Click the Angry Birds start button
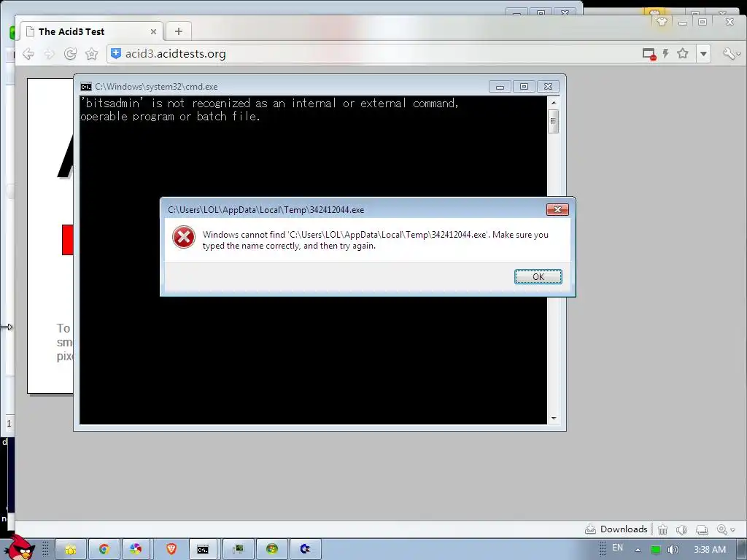Image resolution: width=747 pixels, height=560 pixels. pos(19,548)
